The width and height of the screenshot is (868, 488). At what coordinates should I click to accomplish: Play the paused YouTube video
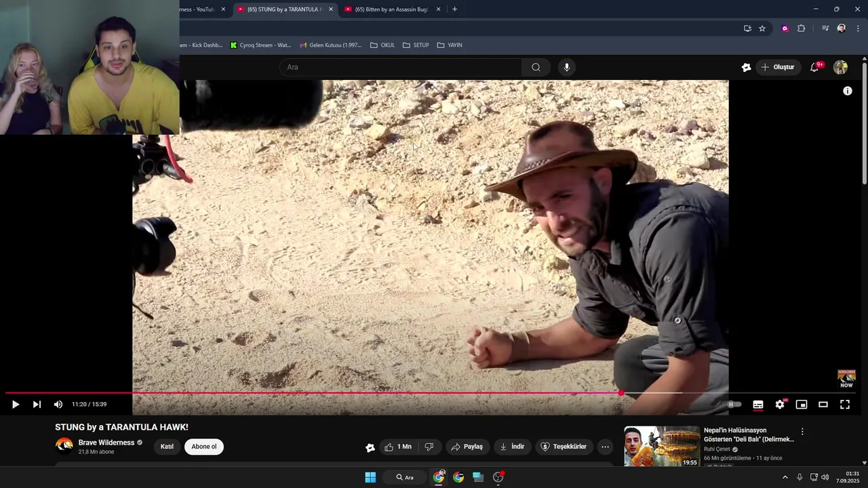(15, 405)
